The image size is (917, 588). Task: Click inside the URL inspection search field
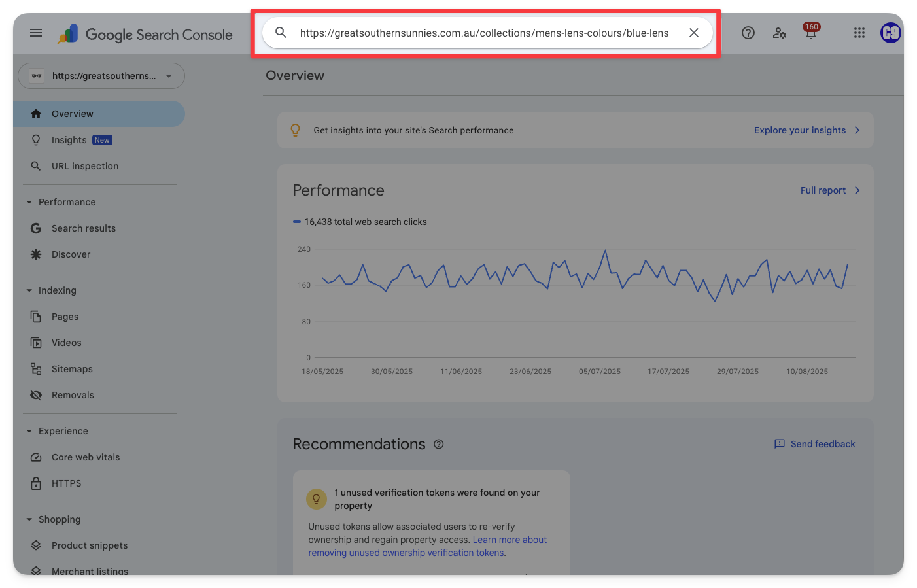click(484, 33)
